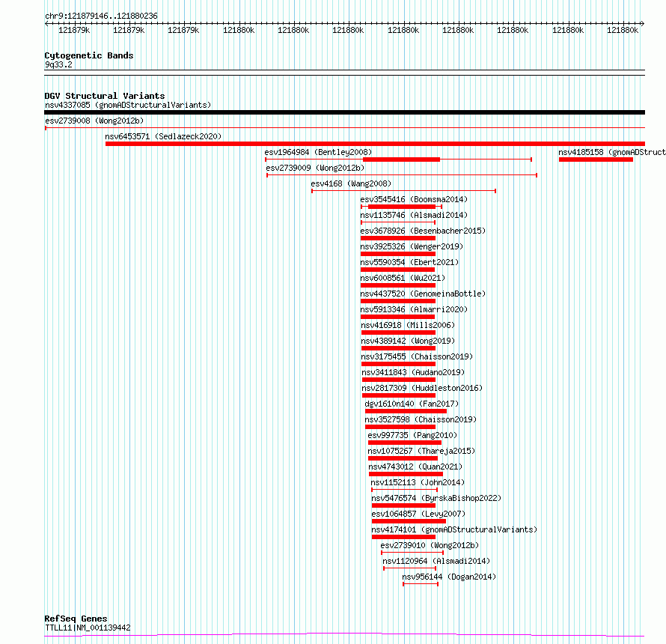Click nsv3411843 (Audano2019) variant

(x=413, y=372)
